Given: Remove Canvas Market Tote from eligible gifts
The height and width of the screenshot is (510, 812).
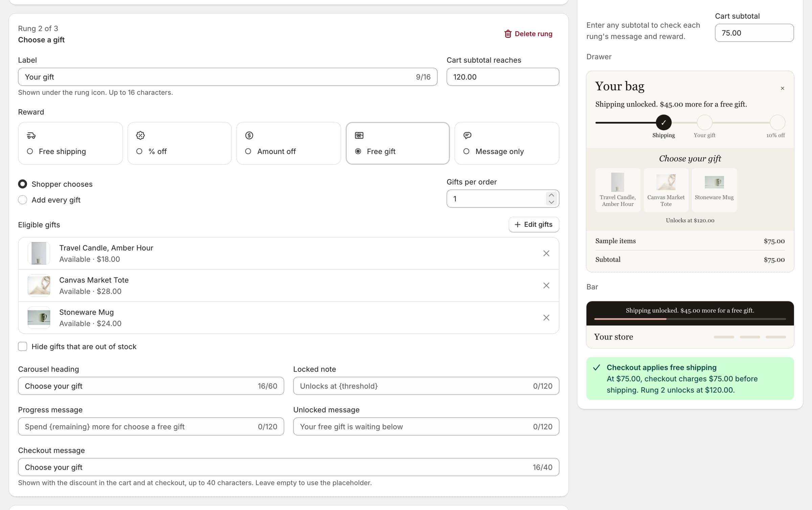Looking at the screenshot, I should 546,285.
